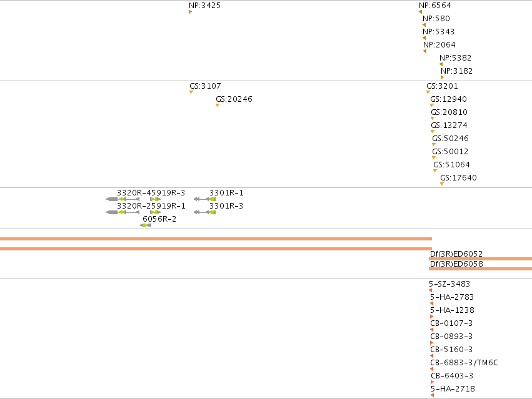This screenshot has width=532, height=399.
Task: Select the gene glyph under 3301R-3
Action: [204, 212]
